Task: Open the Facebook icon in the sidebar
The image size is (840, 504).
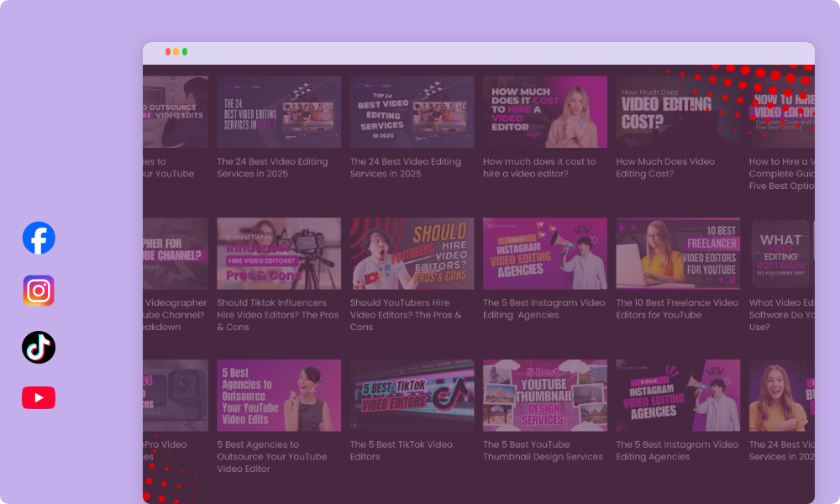Action: (39, 238)
